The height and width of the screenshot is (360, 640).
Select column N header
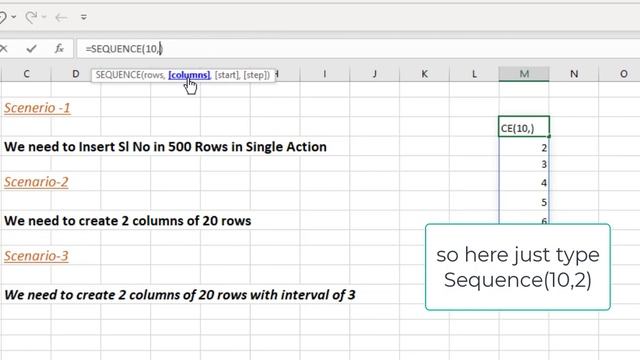(x=574, y=74)
